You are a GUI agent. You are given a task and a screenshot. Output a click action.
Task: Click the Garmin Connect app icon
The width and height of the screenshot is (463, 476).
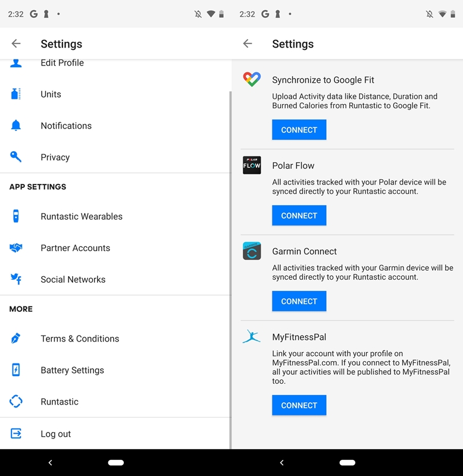pyautogui.click(x=252, y=250)
